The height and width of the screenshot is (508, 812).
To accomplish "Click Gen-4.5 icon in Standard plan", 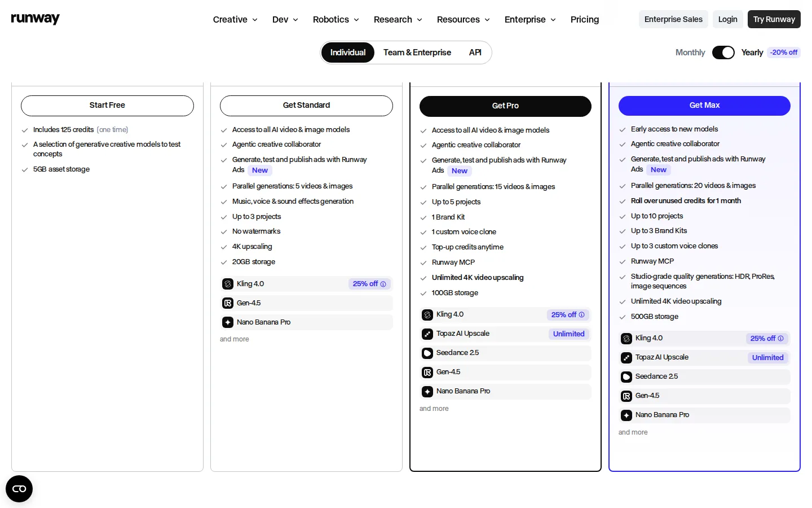I will 228,303.
